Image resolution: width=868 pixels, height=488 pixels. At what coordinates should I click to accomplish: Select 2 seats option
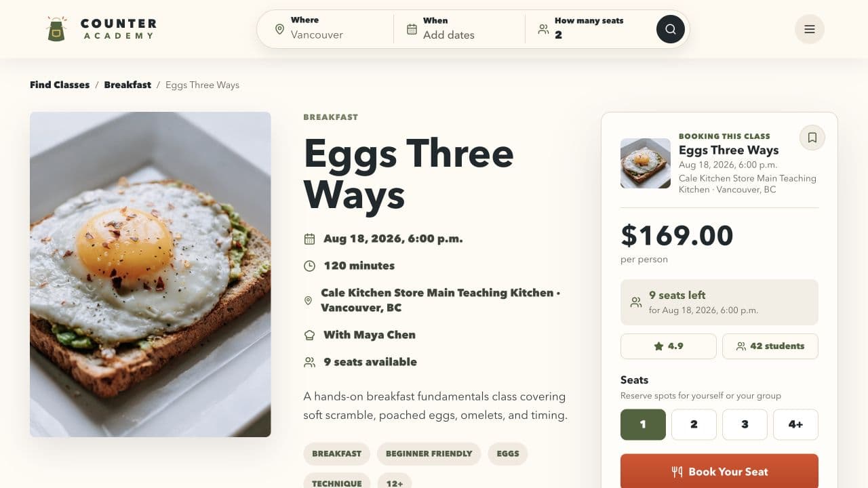click(694, 424)
